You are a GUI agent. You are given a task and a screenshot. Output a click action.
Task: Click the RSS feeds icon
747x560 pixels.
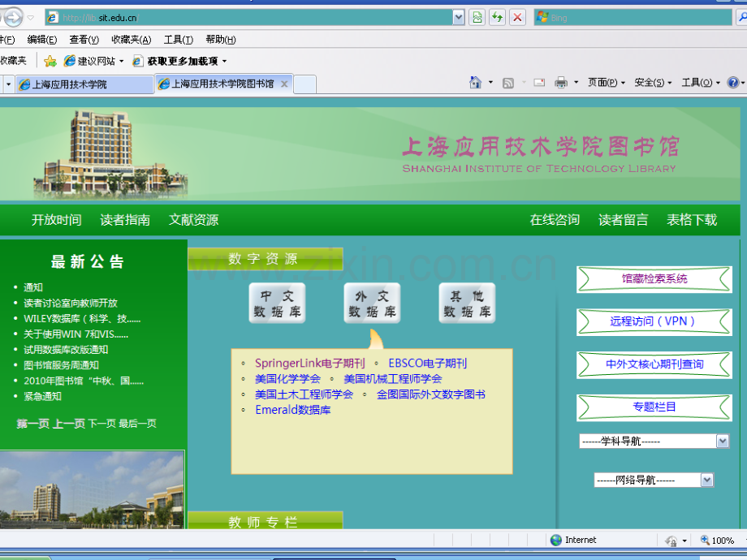508,83
